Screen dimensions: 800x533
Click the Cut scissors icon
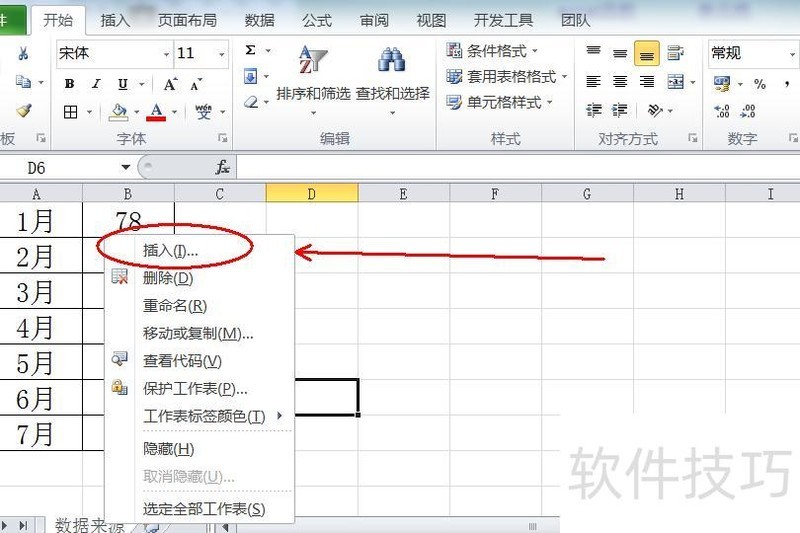click(x=23, y=53)
